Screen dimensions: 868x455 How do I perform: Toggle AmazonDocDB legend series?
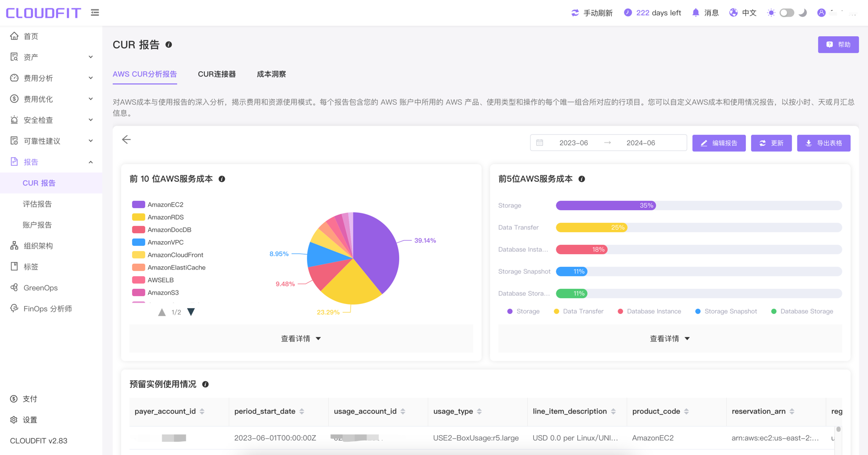[162, 230]
